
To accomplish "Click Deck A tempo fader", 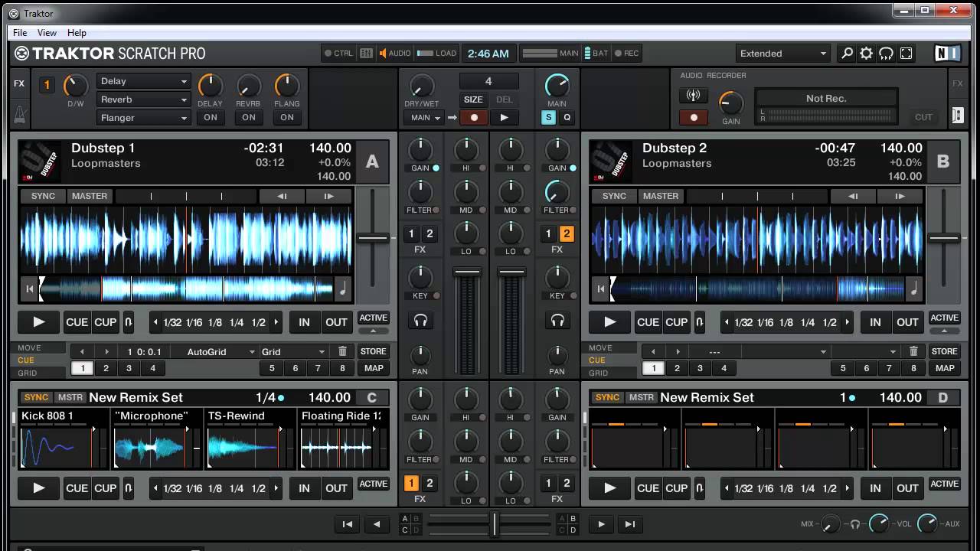I will [373, 238].
